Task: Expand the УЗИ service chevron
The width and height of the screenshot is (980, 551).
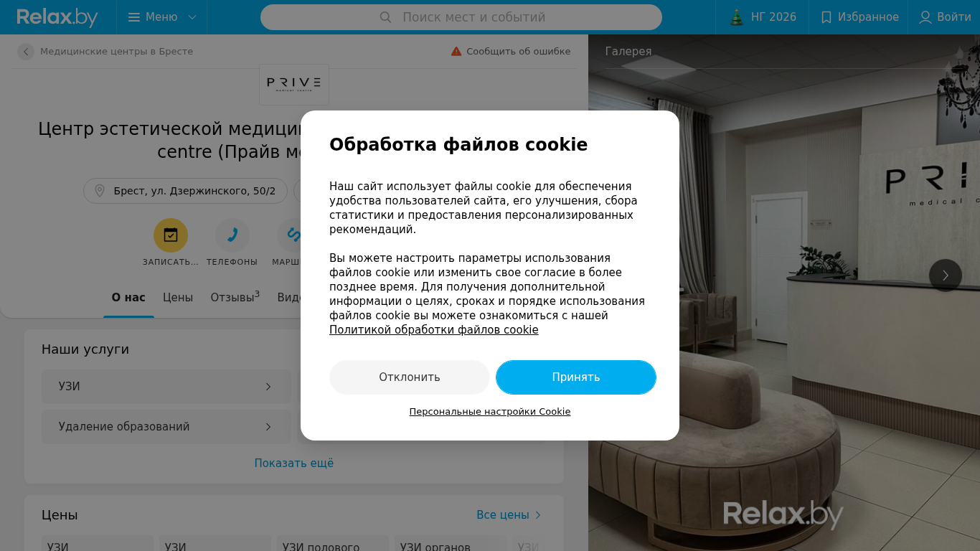Action: click(268, 387)
